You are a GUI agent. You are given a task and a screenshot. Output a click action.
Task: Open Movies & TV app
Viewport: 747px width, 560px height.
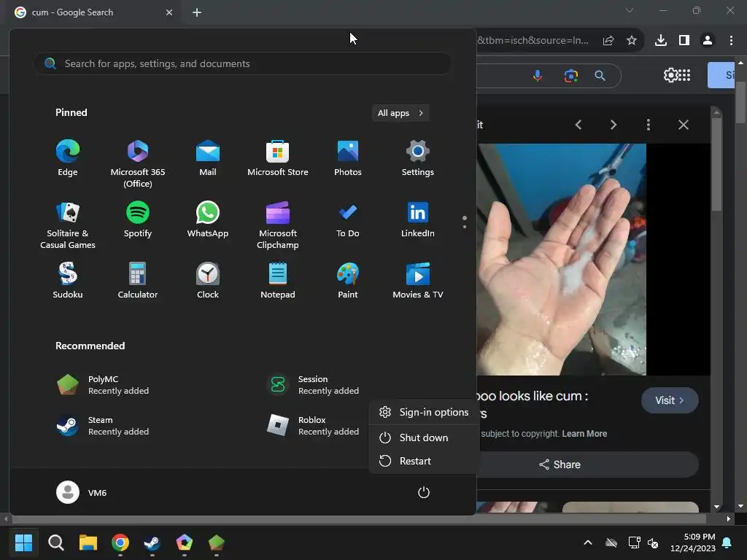point(418,281)
